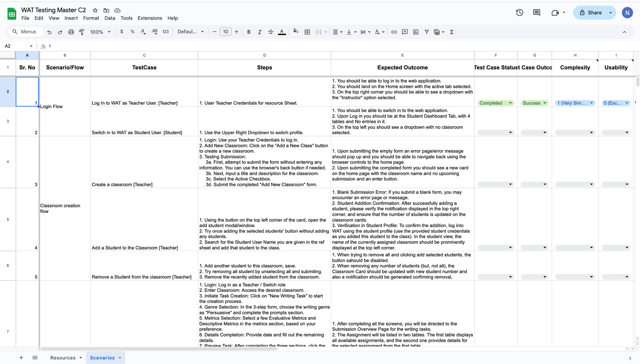Apply currency format with dollar icon
The width and height of the screenshot is (640, 364).
click(122, 32)
